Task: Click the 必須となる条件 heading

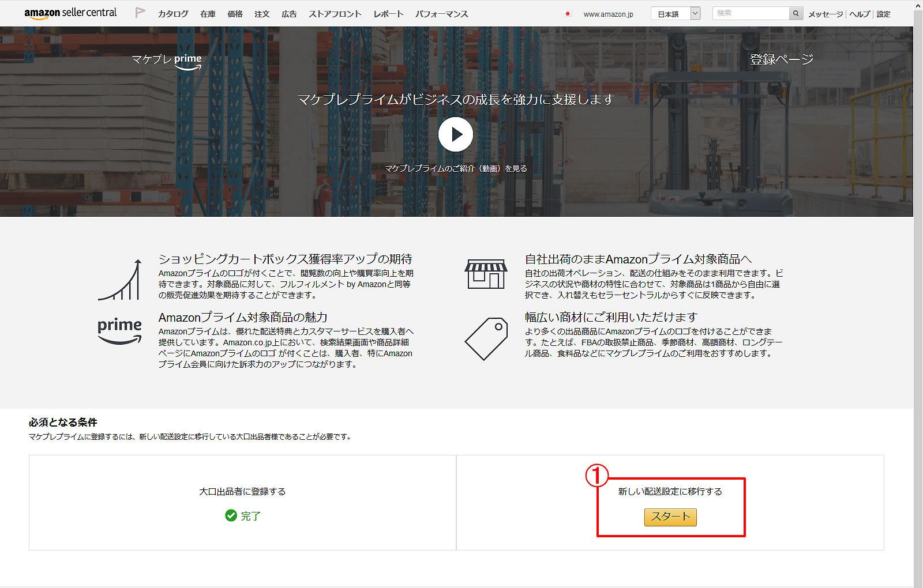Action: tap(63, 423)
